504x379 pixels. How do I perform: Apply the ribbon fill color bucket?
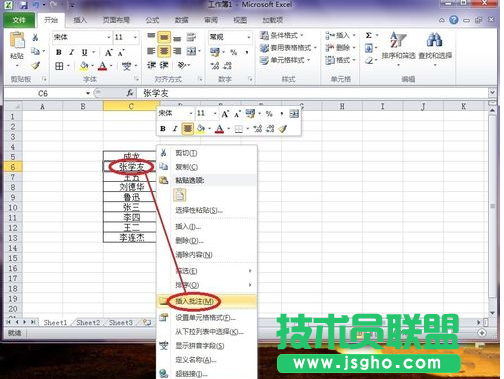point(84,66)
